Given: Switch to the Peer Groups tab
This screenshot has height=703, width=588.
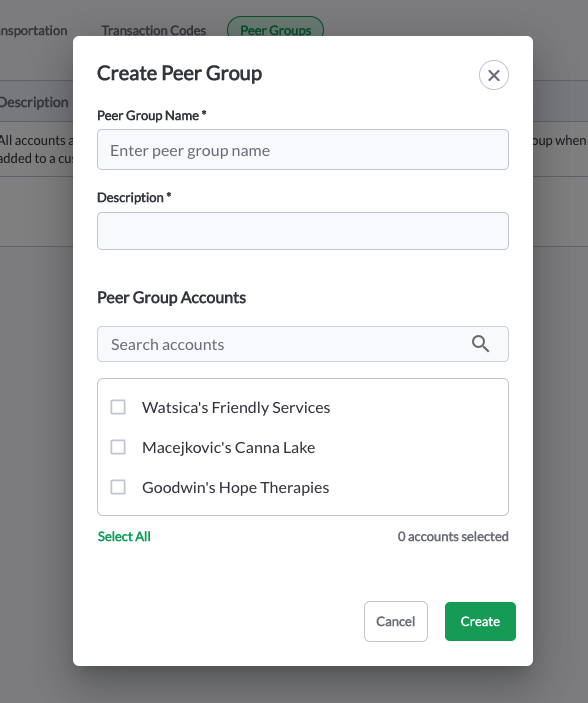Looking at the screenshot, I should 275,30.
